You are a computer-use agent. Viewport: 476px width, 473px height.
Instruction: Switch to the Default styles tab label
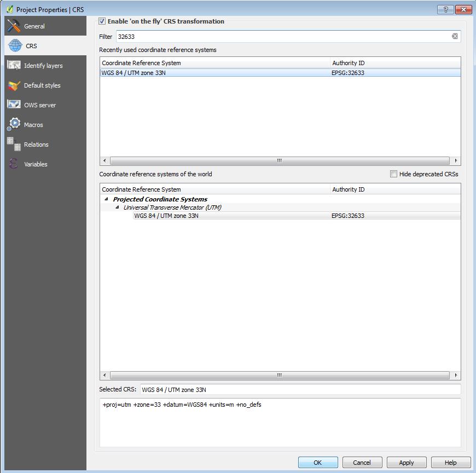click(x=42, y=85)
